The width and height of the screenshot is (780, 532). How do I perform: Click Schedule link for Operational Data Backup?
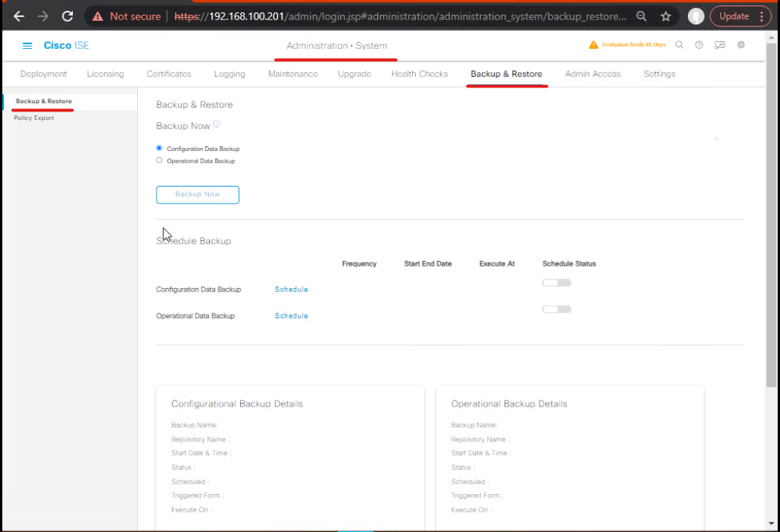(x=291, y=316)
